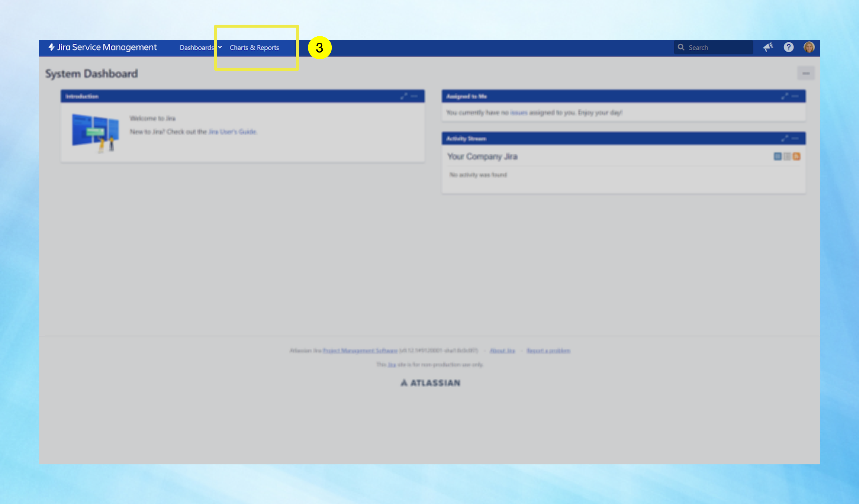Maximize the Assigned to Me gadget
The width and height of the screenshot is (859, 504).
point(785,96)
